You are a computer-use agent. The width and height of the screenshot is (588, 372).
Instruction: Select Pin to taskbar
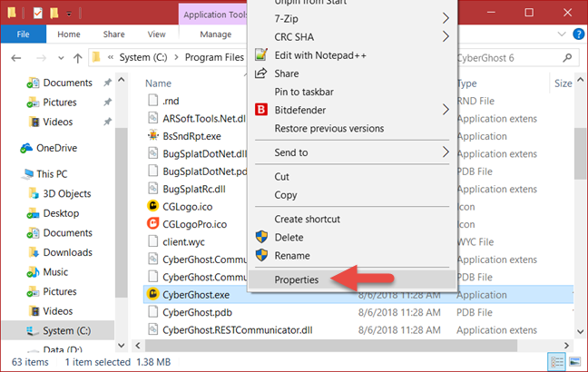coord(304,92)
